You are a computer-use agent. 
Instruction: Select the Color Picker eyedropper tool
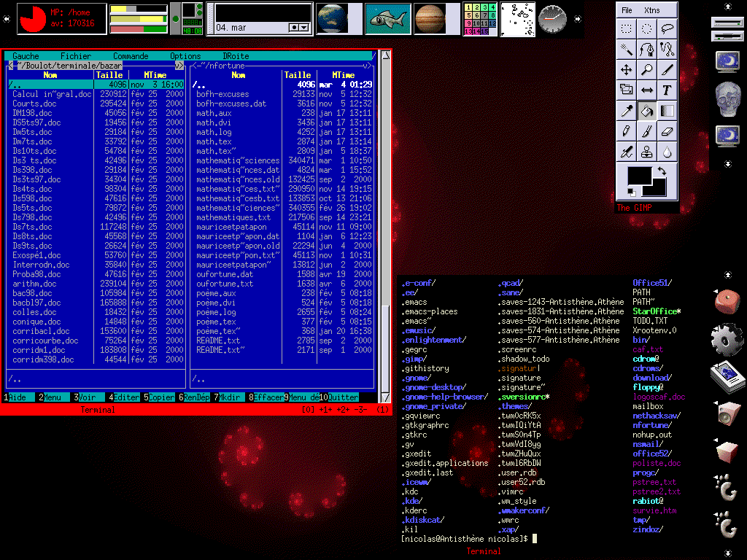(626, 111)
